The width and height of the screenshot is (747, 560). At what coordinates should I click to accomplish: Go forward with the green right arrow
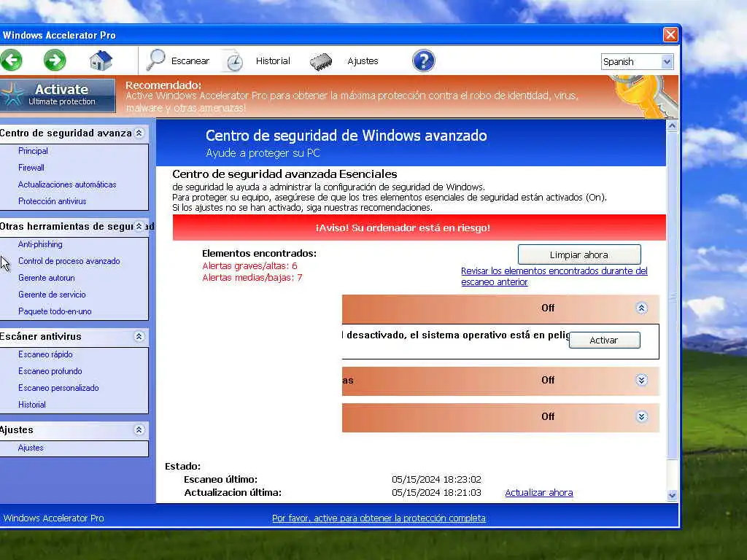[55, 61]
